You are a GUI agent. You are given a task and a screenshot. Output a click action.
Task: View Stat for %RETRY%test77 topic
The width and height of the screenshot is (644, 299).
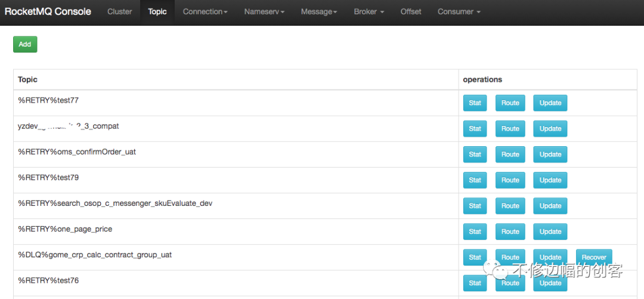click(475, 103)
